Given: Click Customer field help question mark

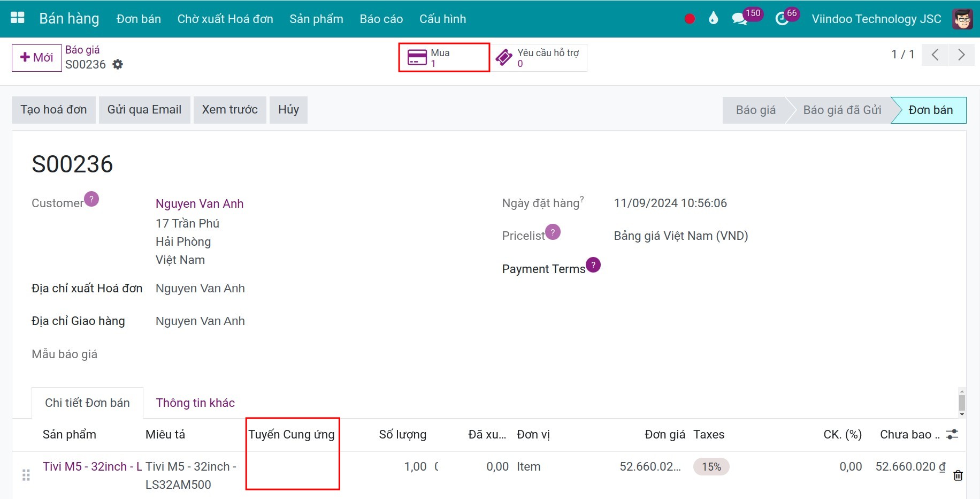Looking at the screenshot, I should pos(91,199).
